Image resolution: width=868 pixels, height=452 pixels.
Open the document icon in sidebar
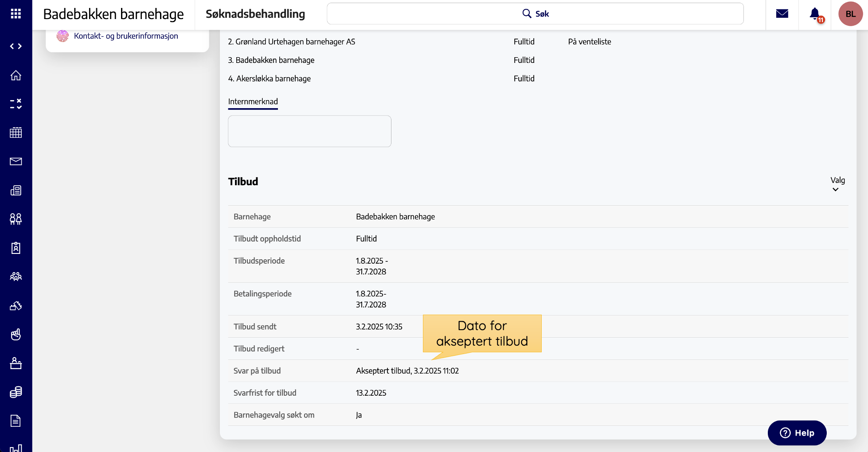coord(16,421)
